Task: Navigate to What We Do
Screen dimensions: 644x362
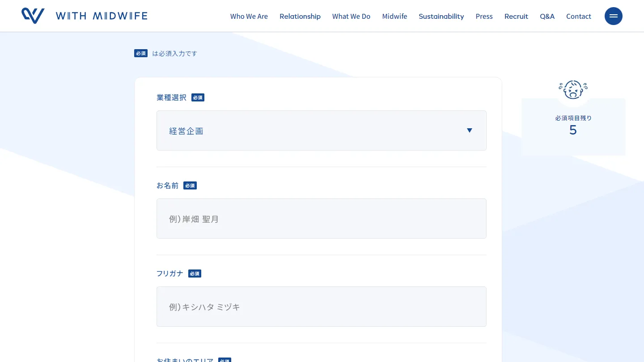Action: coord(351,17)
